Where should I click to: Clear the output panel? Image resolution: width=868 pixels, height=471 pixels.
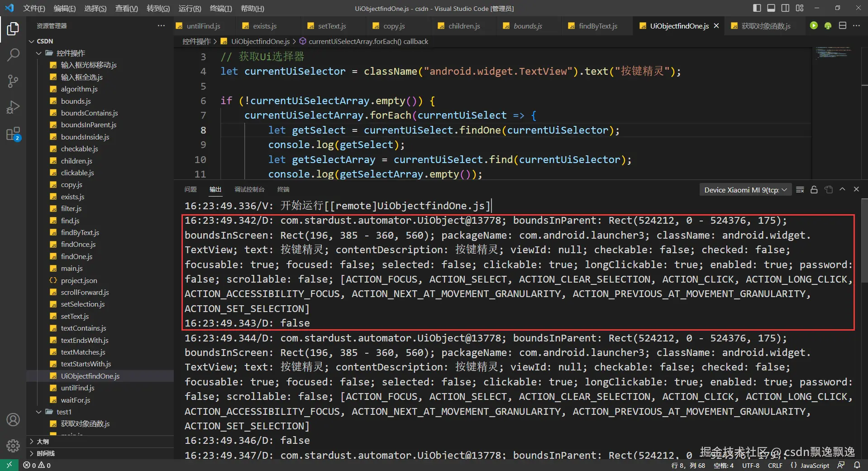(800, 190)
